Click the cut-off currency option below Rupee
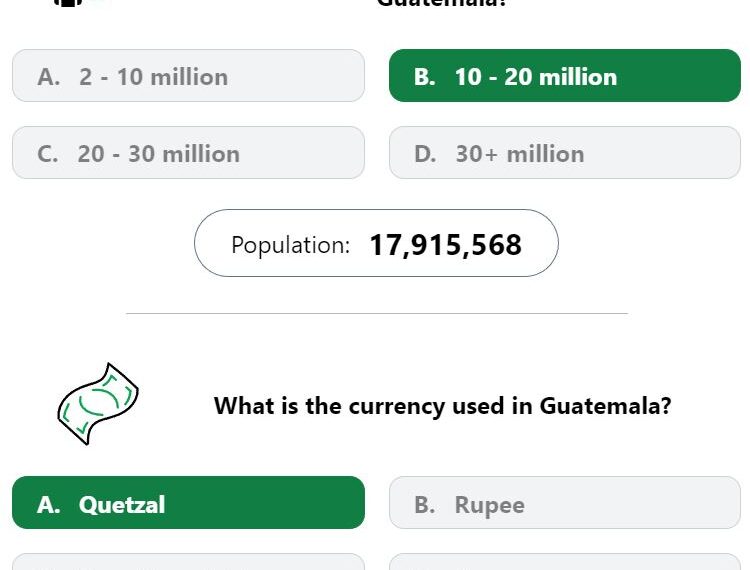The height and width of the screenshot is (570, 750). point(565,562)
